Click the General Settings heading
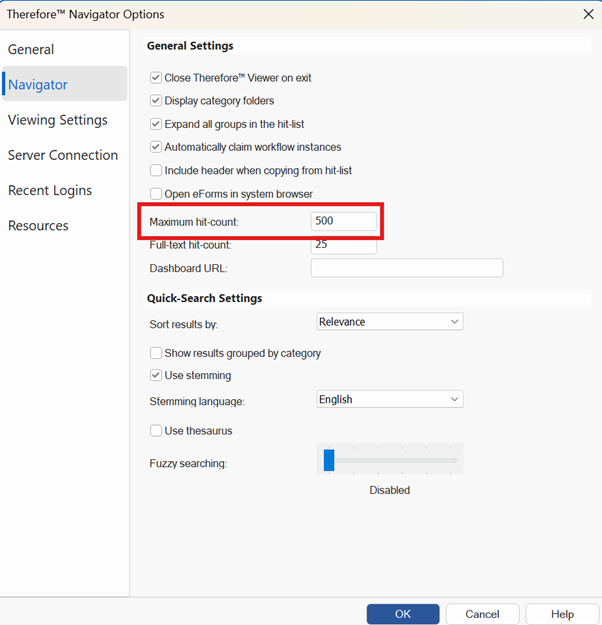602x625 pixels. point(190,46)
